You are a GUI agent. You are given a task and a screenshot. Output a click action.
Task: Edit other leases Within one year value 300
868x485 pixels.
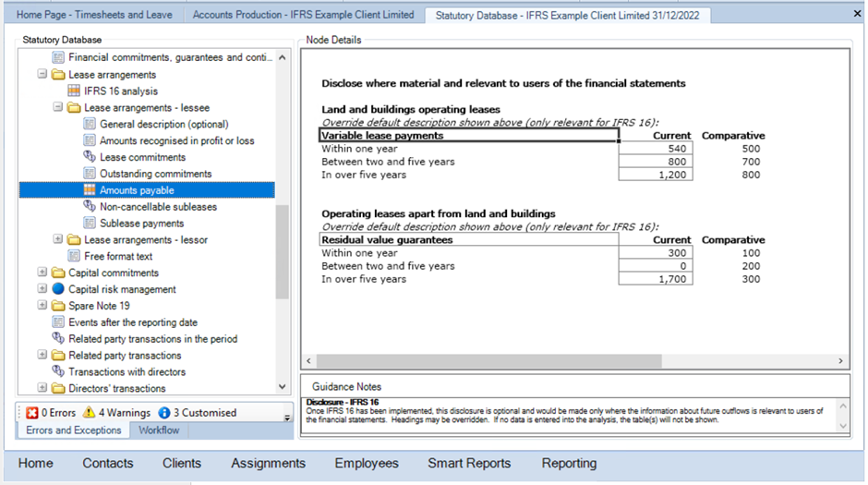[x=656, y=253]
